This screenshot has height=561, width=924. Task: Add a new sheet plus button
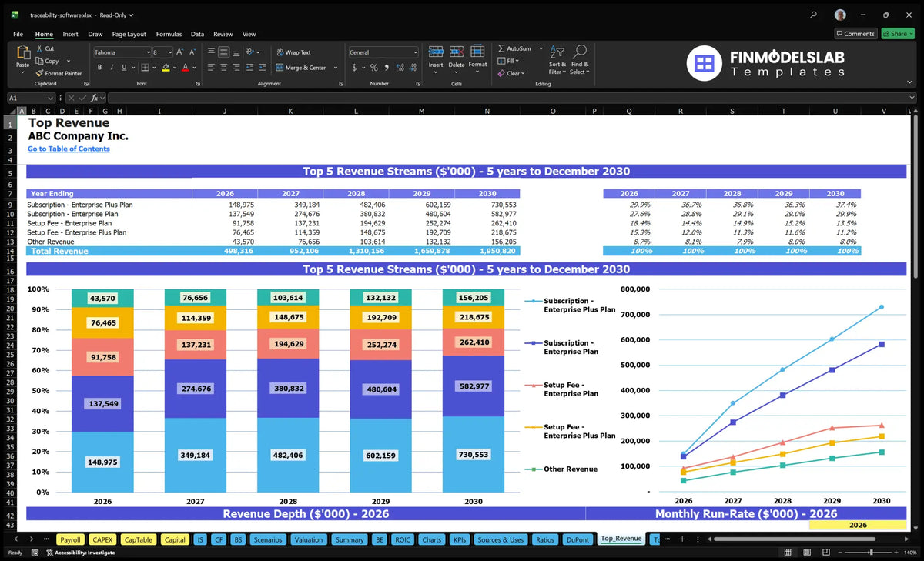pyautogui.click(x=682, y=539)
